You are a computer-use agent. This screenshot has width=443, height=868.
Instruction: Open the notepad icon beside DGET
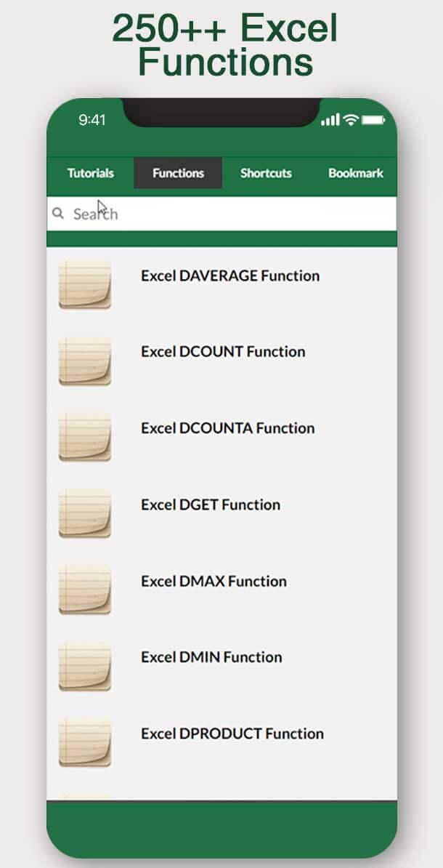(85, 513)
